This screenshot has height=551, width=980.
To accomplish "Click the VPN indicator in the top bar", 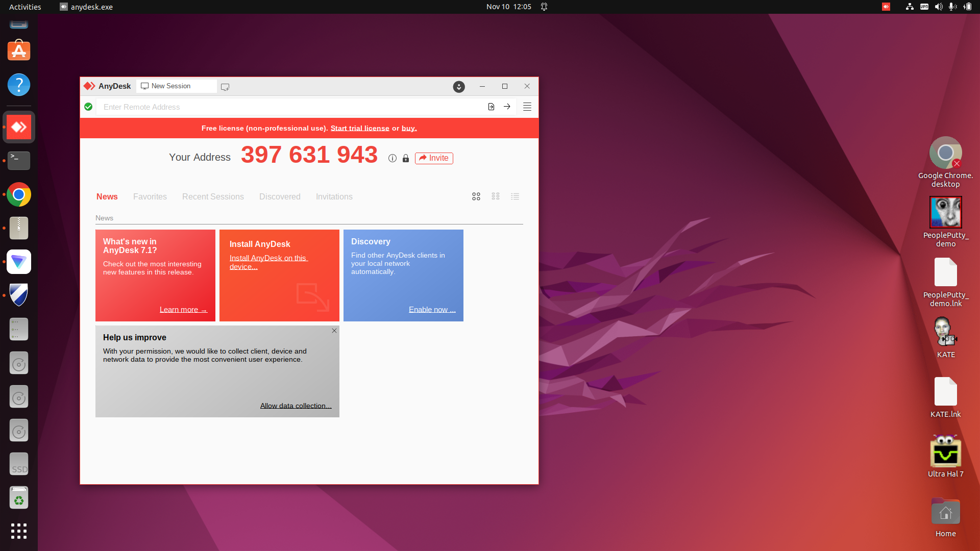I will pos(924,7).
